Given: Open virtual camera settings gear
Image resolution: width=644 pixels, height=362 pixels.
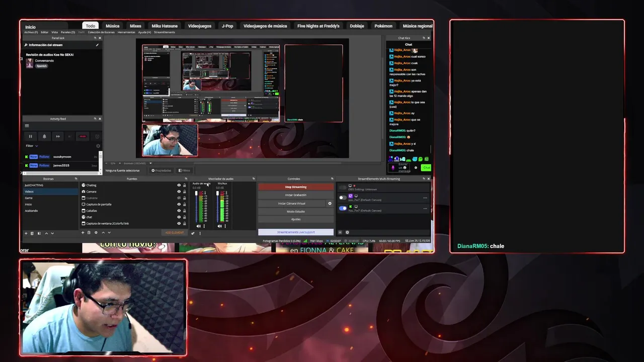Looking at the screenshot, I should pyautogui.click(x=330, y=204).
